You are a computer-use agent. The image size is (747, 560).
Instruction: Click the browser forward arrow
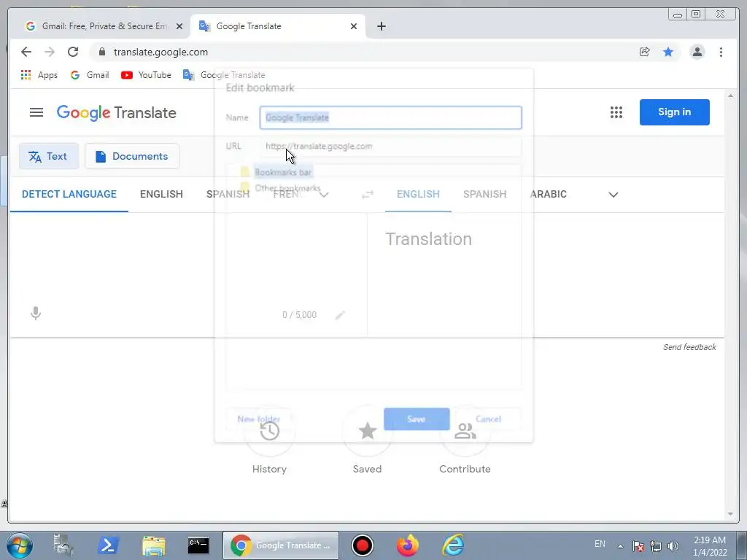point(50,52)
